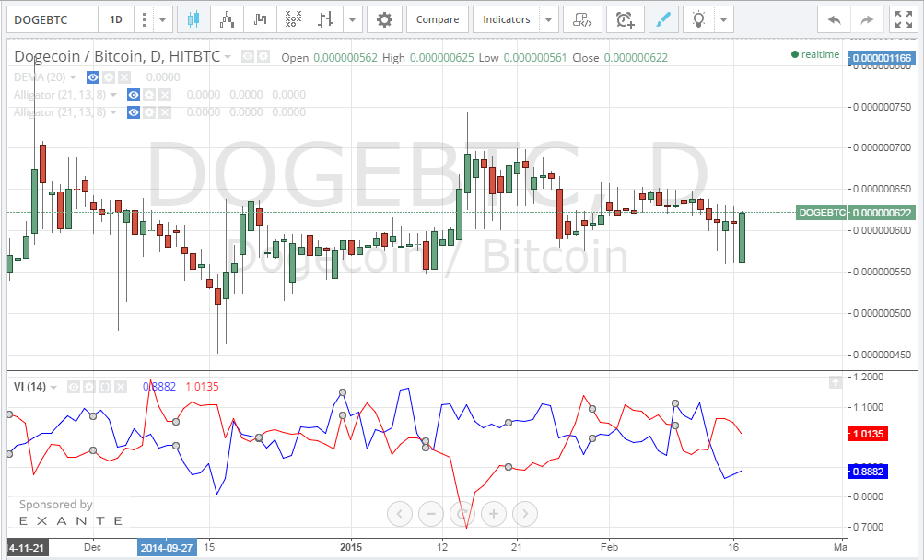Toggle the fullscreen chart icon
Screen dimensions: 924x560
[902, 18]
